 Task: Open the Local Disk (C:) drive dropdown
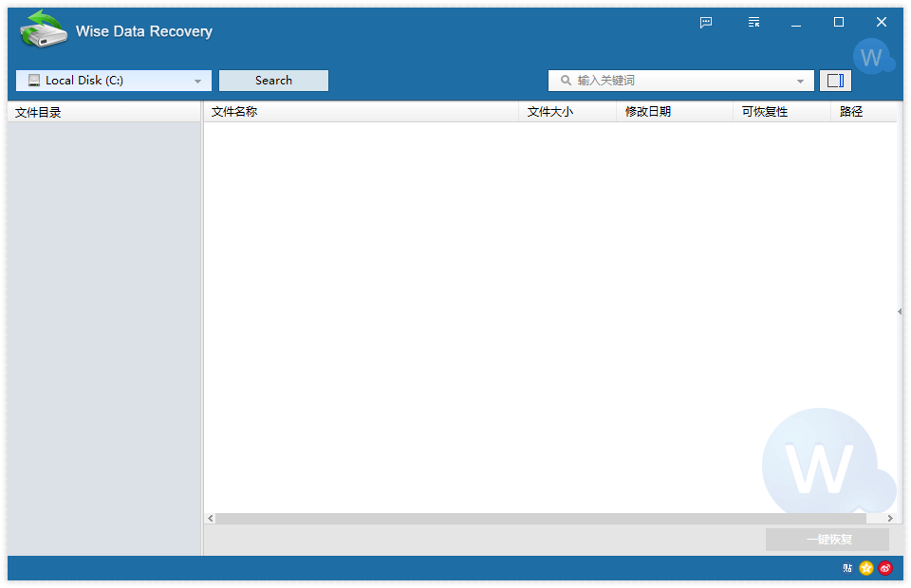(x=114, y=81)
